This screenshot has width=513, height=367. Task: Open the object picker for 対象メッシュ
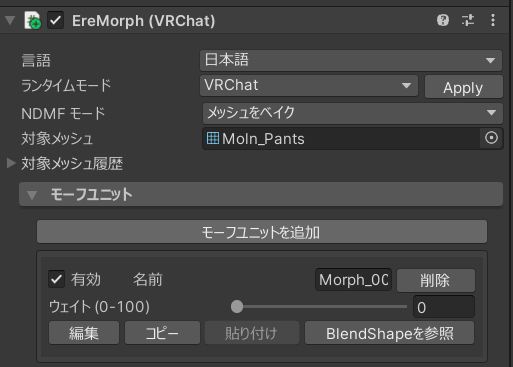491,138
